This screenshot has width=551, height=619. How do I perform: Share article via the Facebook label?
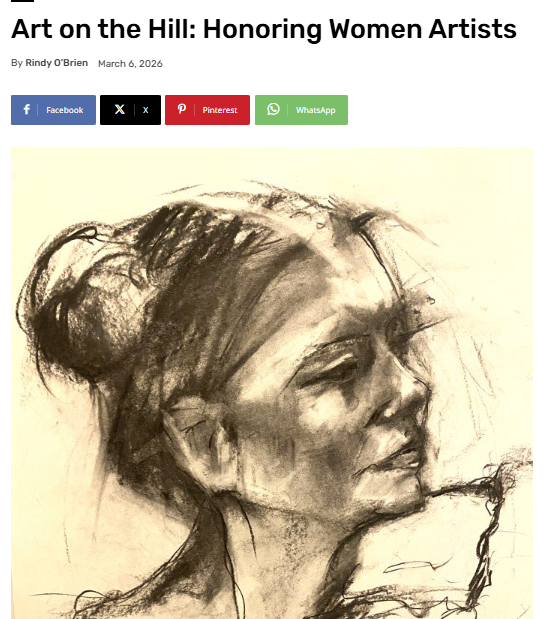click(65, 110)
